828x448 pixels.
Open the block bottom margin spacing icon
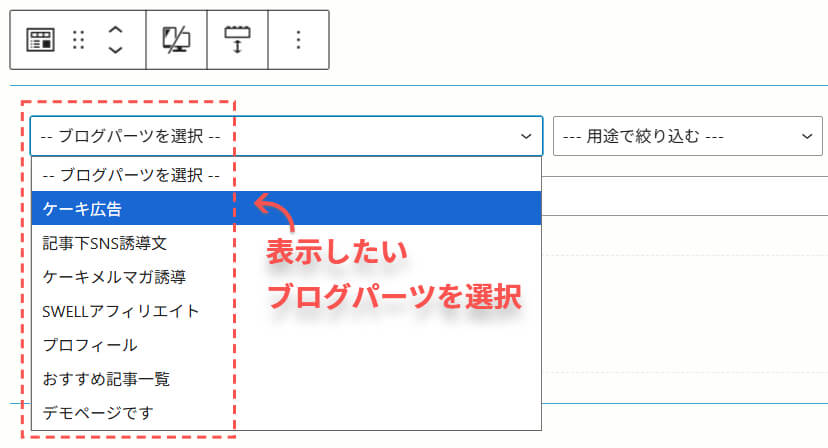[x=238, y=40]
